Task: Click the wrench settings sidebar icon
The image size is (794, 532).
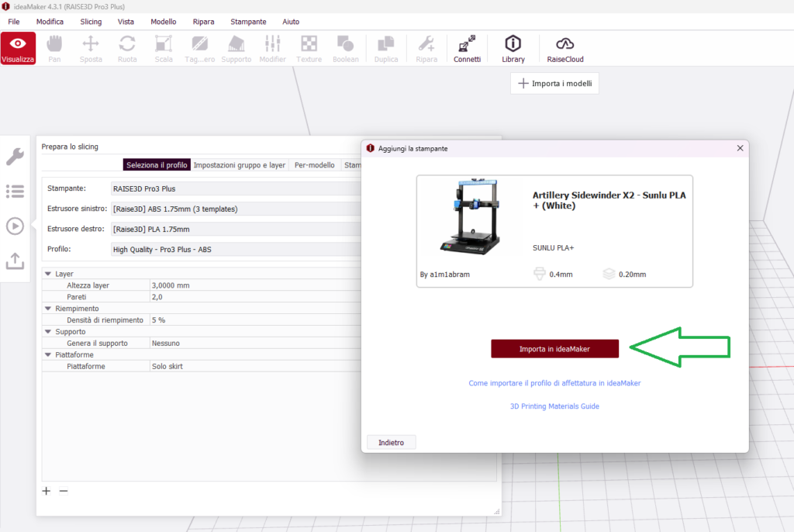Action: [x=16, y=157]
